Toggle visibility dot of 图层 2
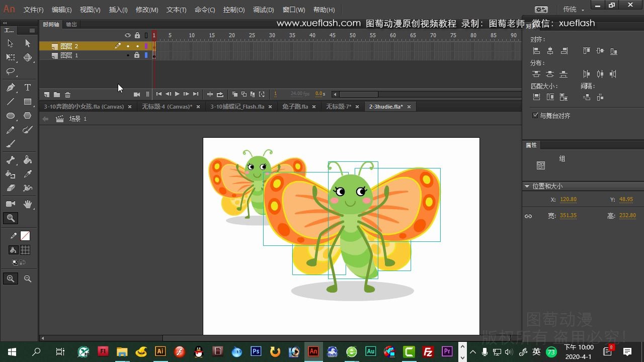Image resolution: width=644 pixels, height=362 pixels. point(128,46)
